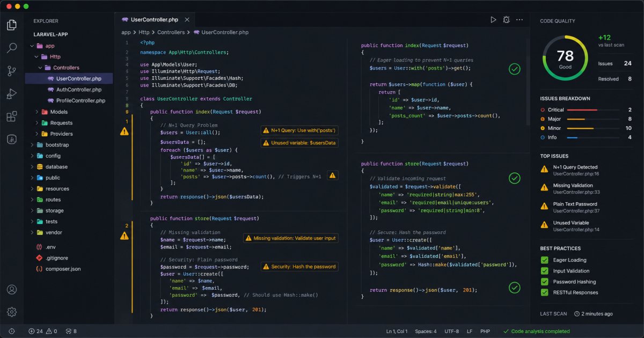Collapse the Http folder
The height and width of the screenshot is (338, 644).
coord(37,57)
